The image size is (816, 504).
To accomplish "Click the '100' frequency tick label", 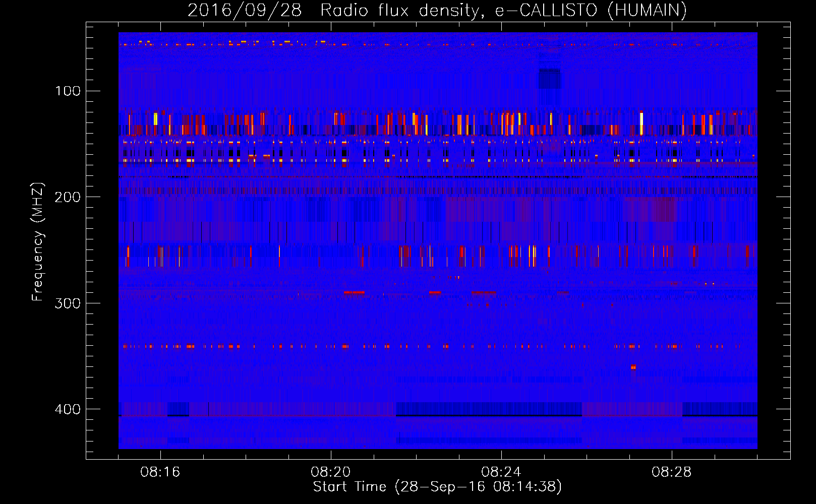I will (x=68, y=91).
